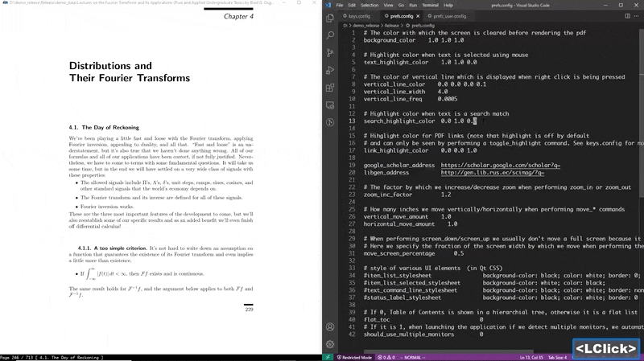Click '4.1. The Day of Reckoning' PDF heading
Image resolution: width=644 pixels, height=361 pixels.
(104, 128)
